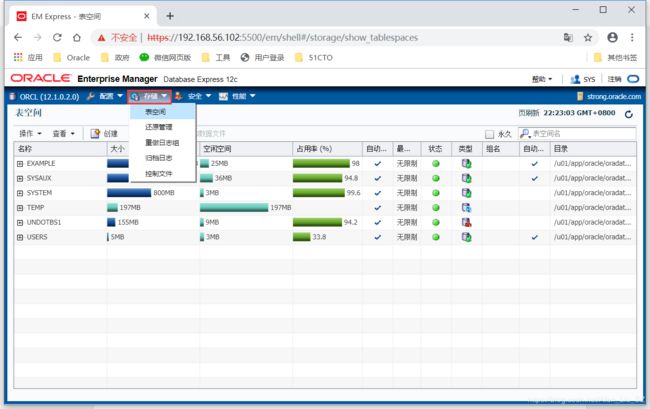Open the 查看 dropdown
650x409 pixels.
[x=63, y=133]
